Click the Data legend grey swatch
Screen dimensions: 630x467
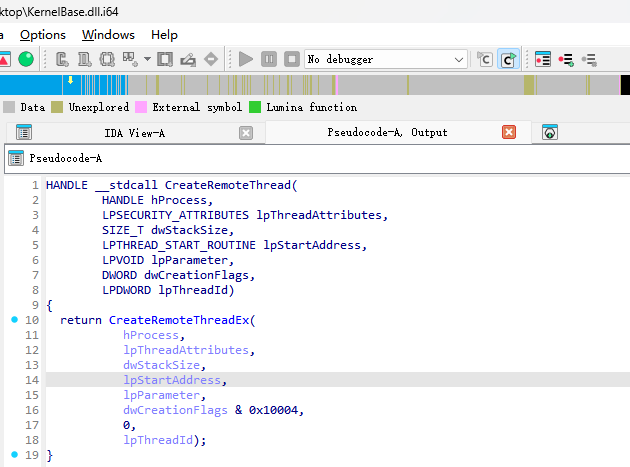coord(9,107)
